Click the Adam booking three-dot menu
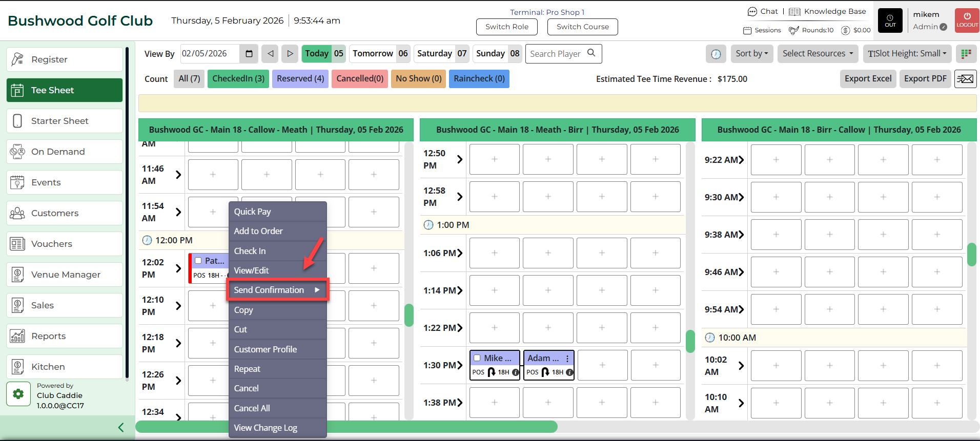980x441 pixels. pyautogui.click(x=567, y=359)
